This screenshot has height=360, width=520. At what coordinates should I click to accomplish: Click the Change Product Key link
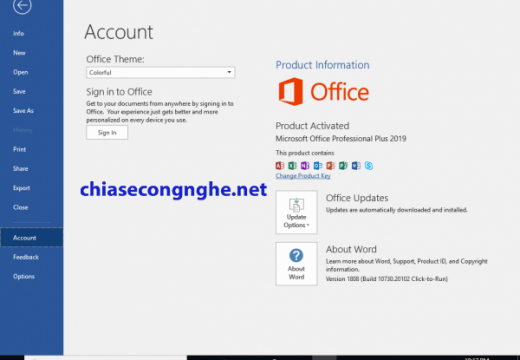[303, 176]
